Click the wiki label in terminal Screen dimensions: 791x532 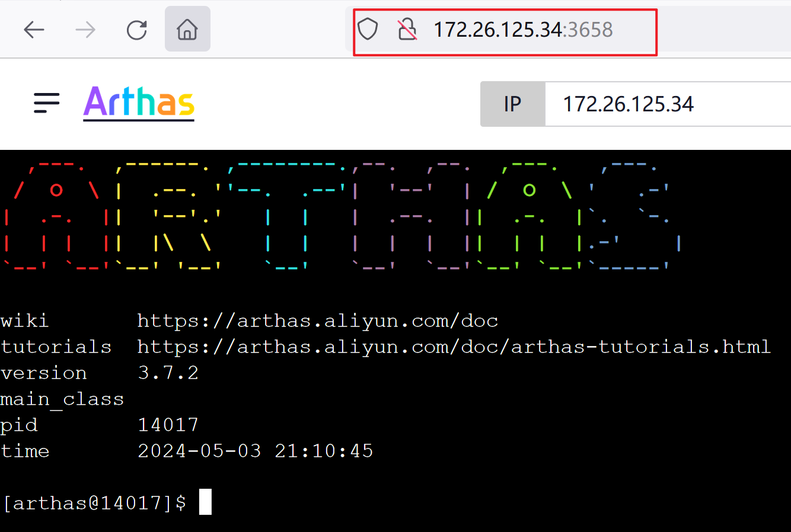click(25, 321)
